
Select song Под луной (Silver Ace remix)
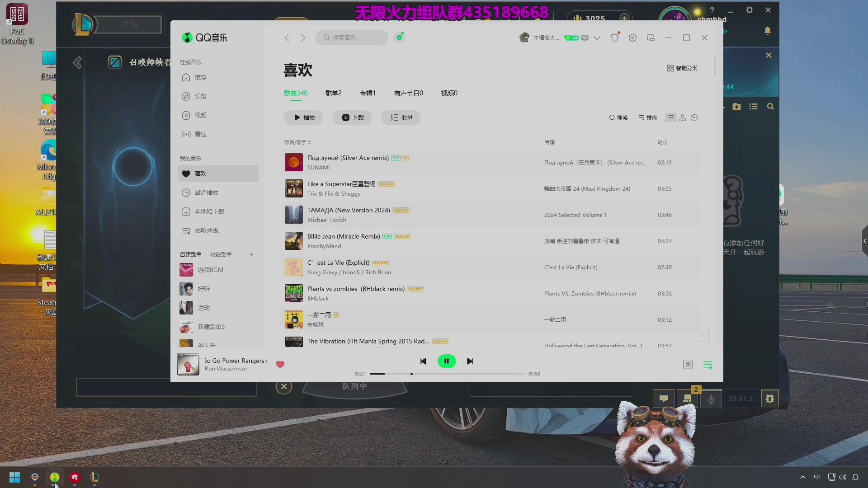490,162
